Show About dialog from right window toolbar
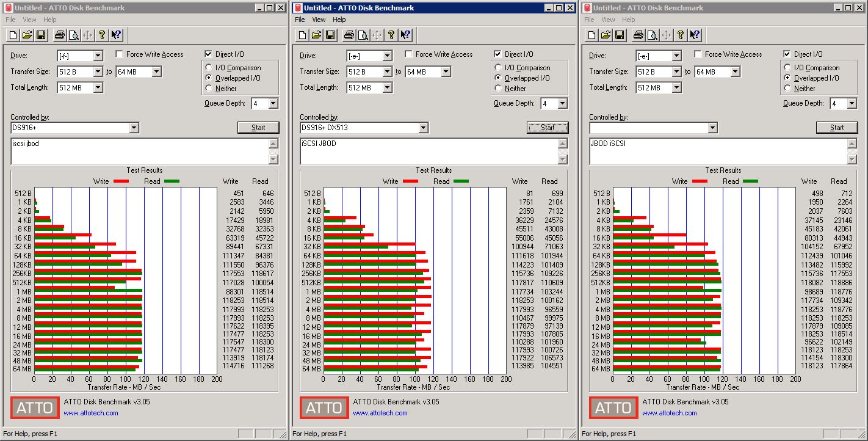Screen dimensions: 868x441 [x=680, y=35]
